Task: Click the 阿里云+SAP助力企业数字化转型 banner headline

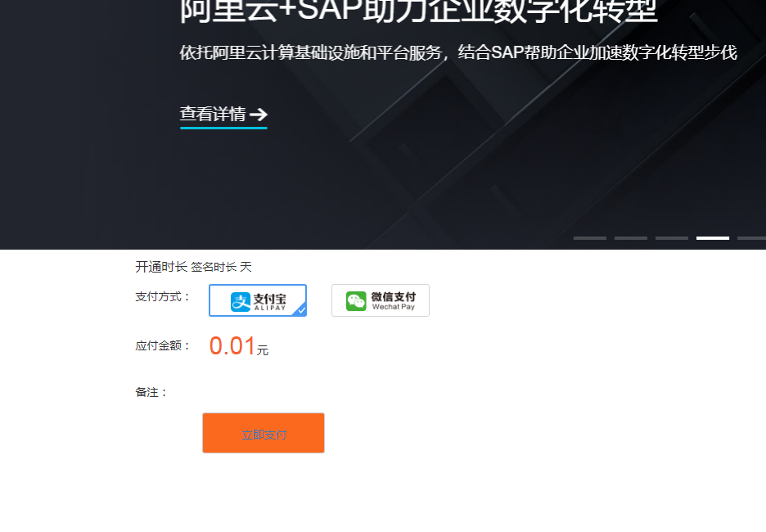Action: (418, 11)
